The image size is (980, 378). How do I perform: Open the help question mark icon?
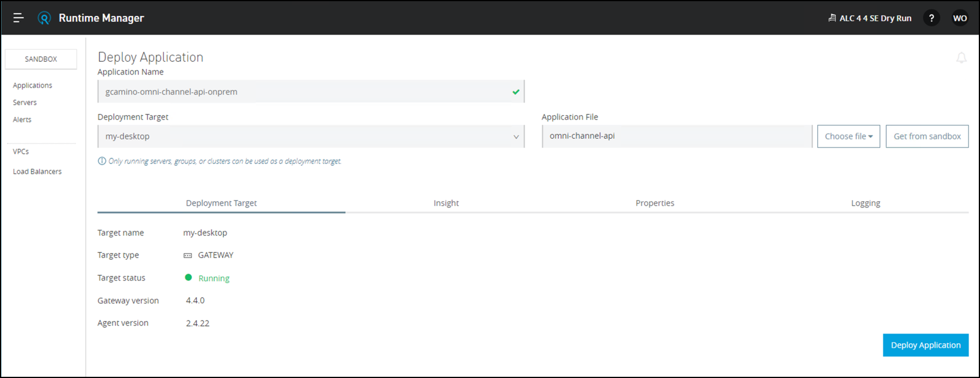(x=931, y=18)
